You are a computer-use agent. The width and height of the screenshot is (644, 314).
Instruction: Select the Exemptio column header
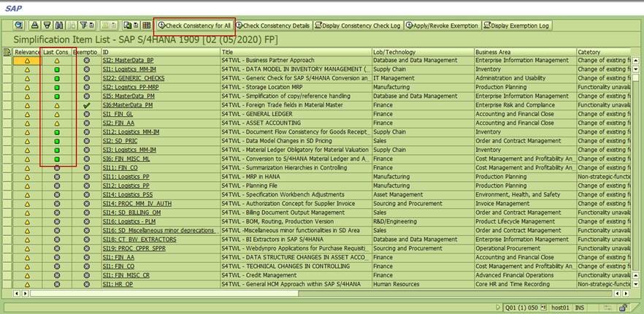[x=86, y=52]
